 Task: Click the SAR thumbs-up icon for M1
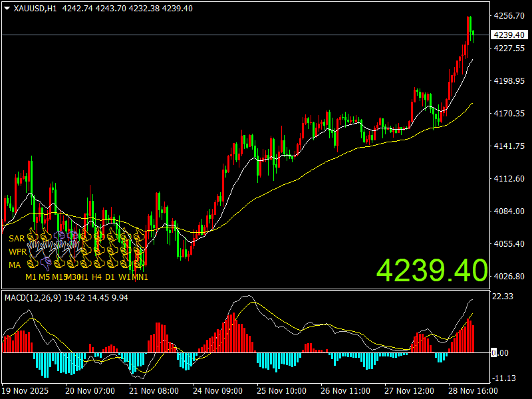[x=31, y=237]
